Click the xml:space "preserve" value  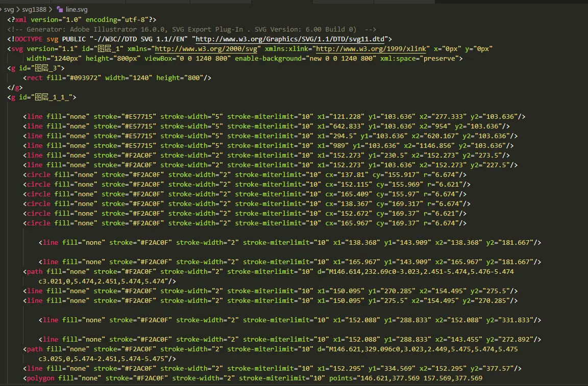439,59
